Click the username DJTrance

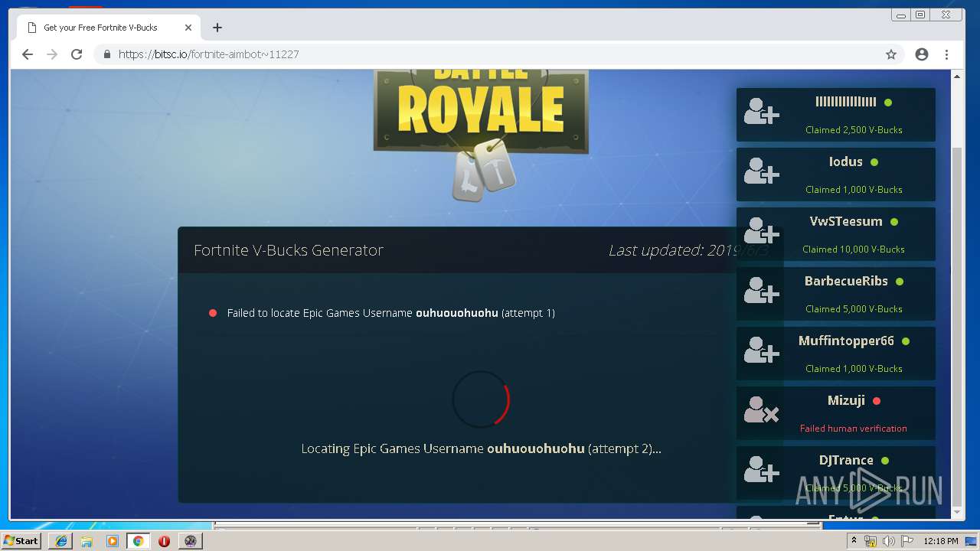tap(846, 460)
